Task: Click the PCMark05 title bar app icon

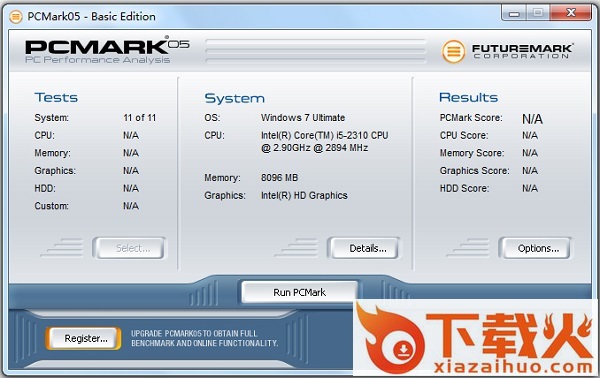Action: point(15,17)
